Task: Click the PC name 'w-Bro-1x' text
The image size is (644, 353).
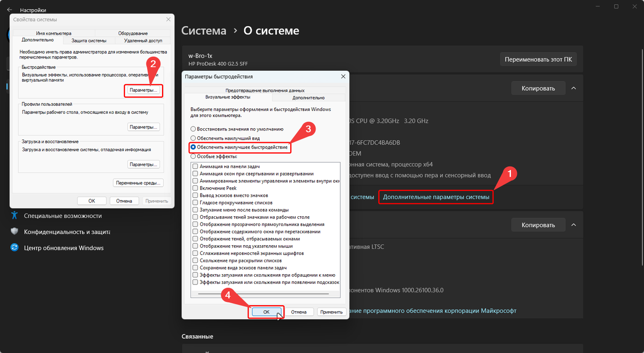Action: [201, 56]
